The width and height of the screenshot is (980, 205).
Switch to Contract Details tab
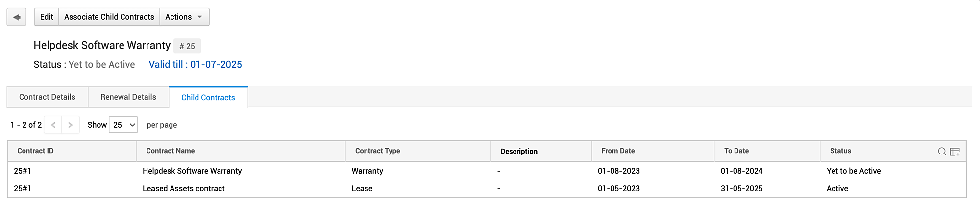(47, 97)
